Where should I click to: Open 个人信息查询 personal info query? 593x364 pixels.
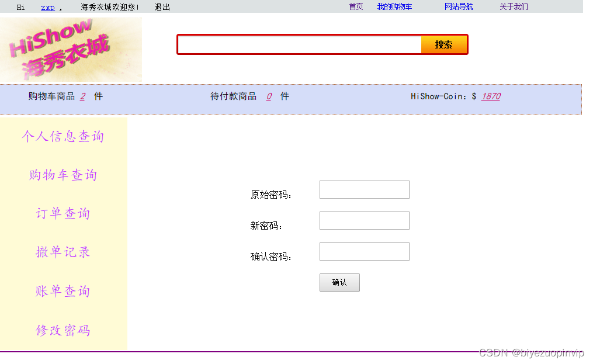tap(63, 136)
